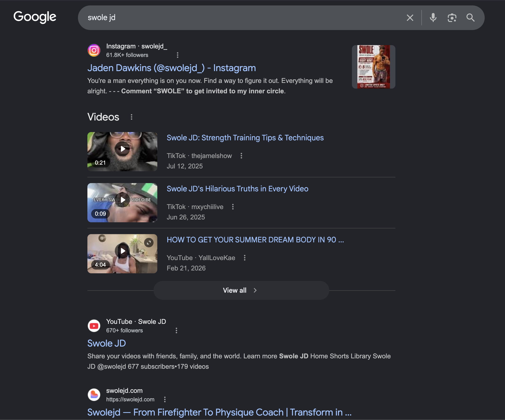Open more options for the Instagram swolejd_ result
The height and width of the screenshot is (420, 505).
pyautogui.click(x=177, y=55)
